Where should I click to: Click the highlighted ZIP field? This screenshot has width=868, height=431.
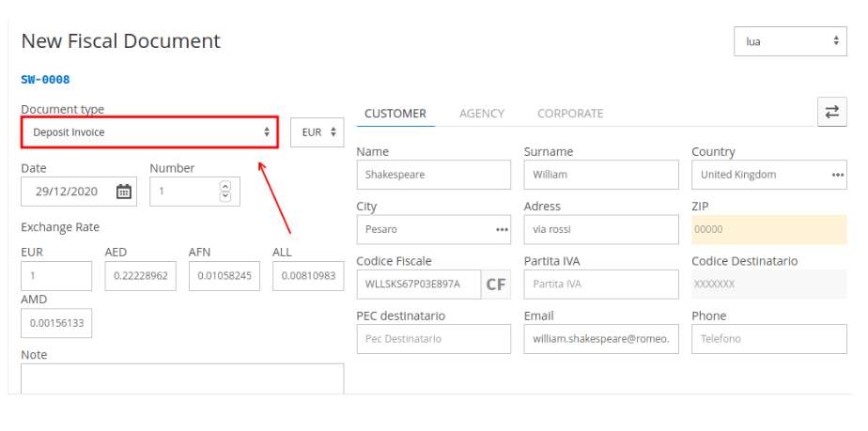tap(769, 230)
